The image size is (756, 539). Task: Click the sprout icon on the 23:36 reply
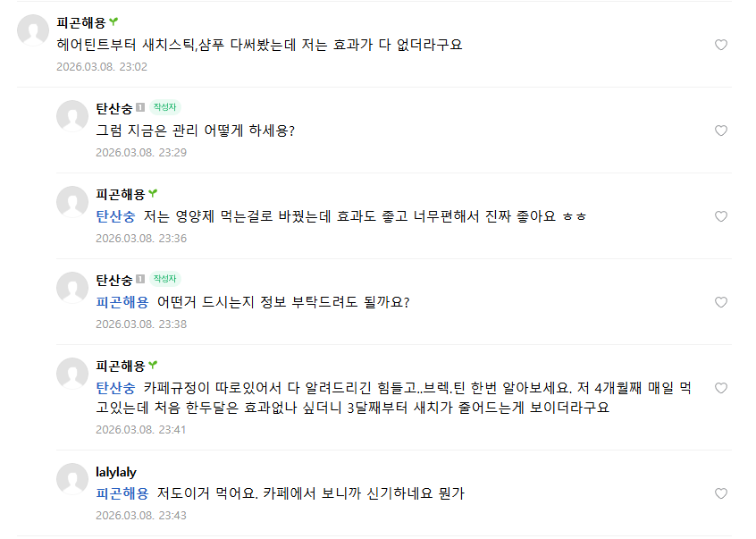coord(153,194)
